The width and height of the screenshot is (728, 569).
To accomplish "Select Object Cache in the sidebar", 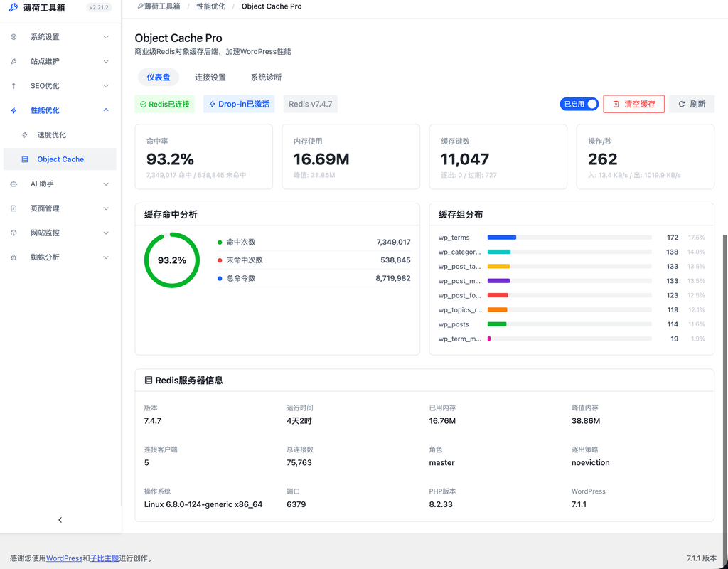I will [60, 159].
